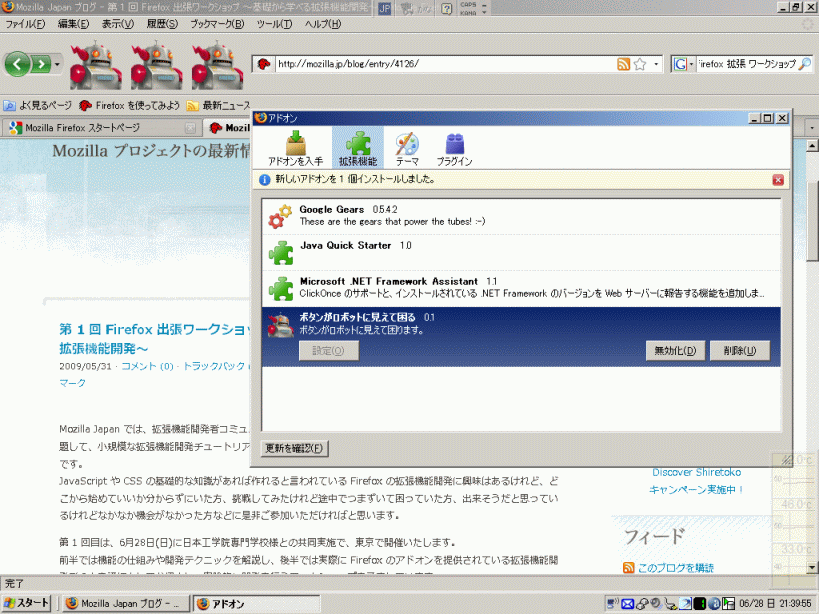Click the .NET Framework Assistant puzzle icon
The image size is (819, 614).
click(281, 289)
